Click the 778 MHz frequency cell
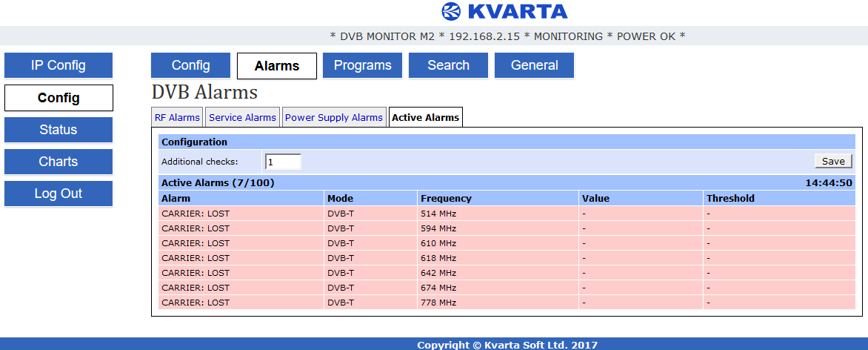 click(x=498, y=303)
